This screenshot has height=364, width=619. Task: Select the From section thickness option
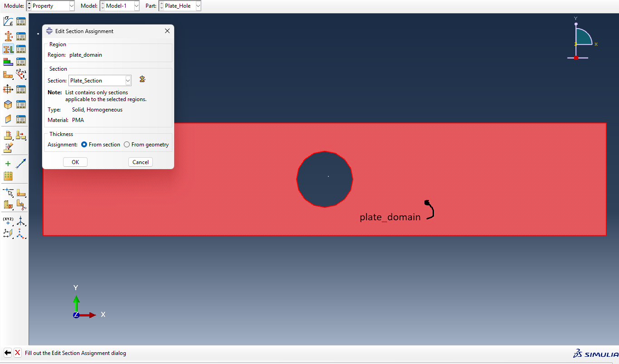tap(84, 145)
